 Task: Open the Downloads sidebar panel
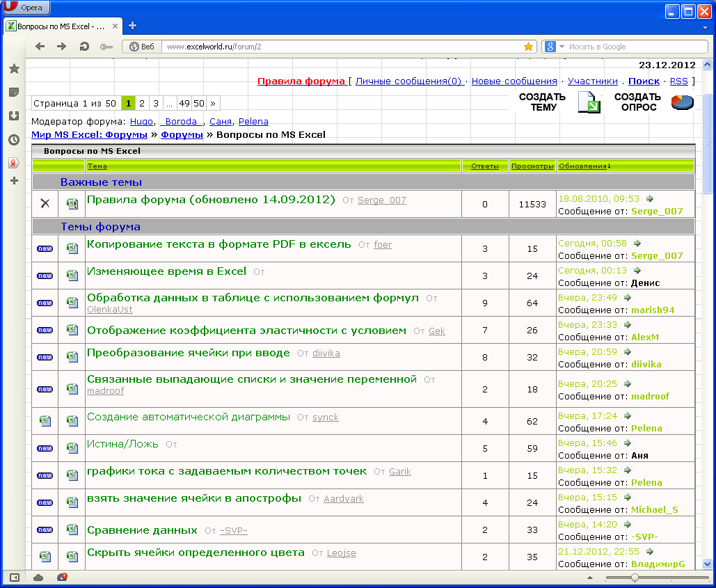click(14, 116)
